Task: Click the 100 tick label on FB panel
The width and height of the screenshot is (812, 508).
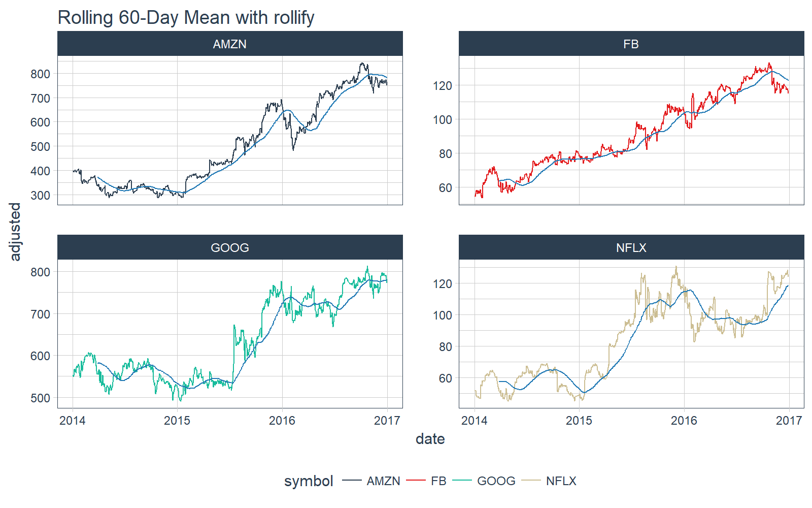Action: pos(442,119)
